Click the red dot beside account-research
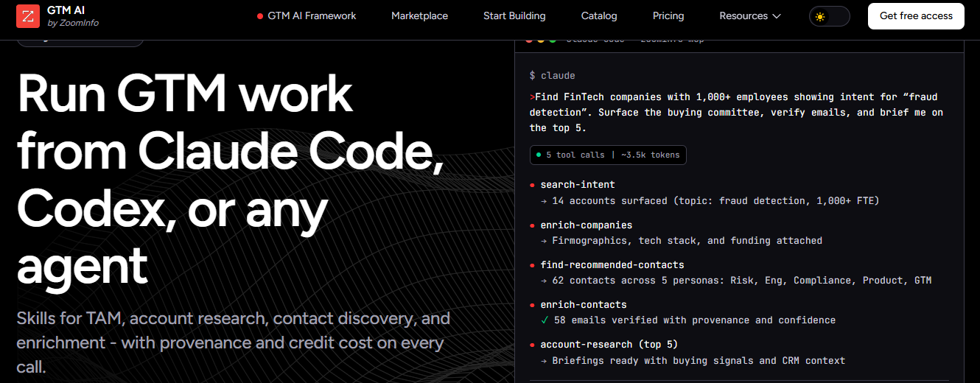This screenshot has width=980, height=383. [x=532, y=344]
